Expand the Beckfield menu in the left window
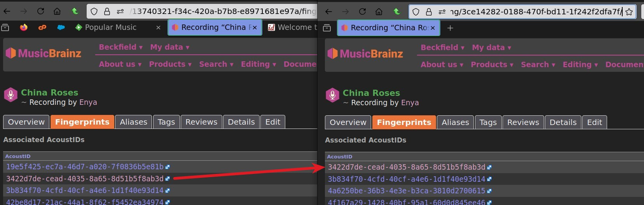This screenshot has height=205, width=644. tap(120, 47)
